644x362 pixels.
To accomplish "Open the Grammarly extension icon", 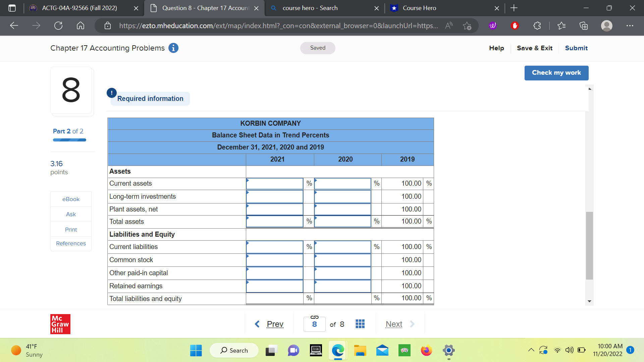I will 492,25.
